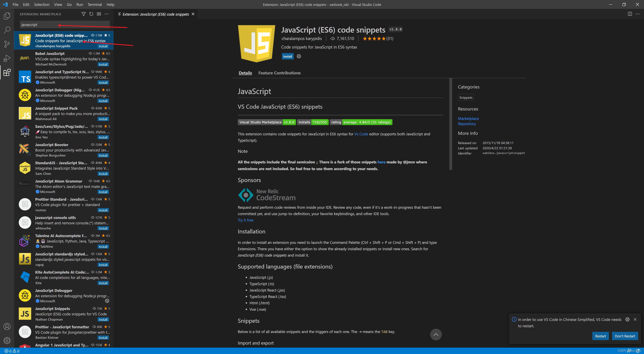The image size is (644, 354).
Task: Open the Accounts icon in activity bar
Action: (x=7, y=326)
